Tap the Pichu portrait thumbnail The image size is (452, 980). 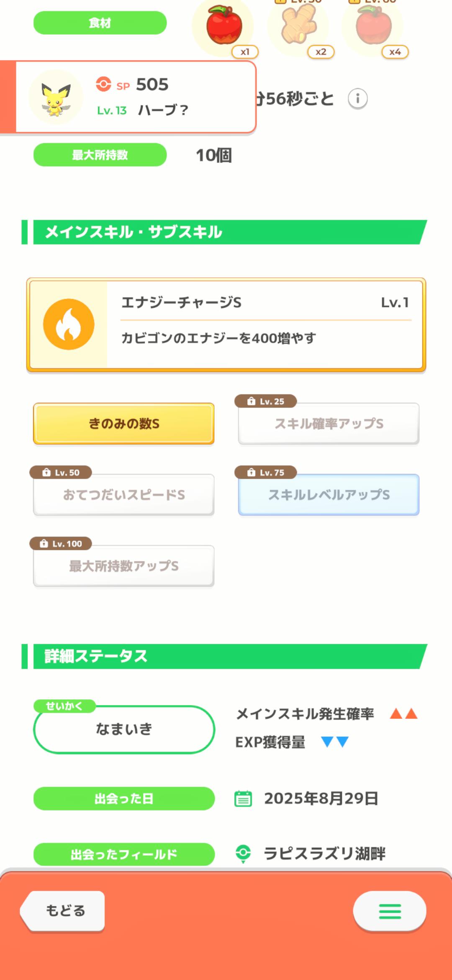click(56, 98)
